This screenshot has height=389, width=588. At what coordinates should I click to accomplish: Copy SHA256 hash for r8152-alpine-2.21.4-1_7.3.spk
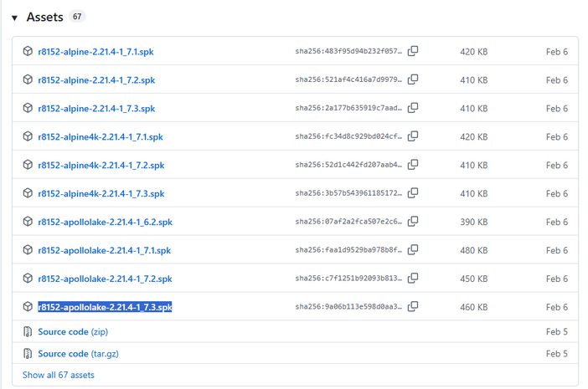[412, 109]
